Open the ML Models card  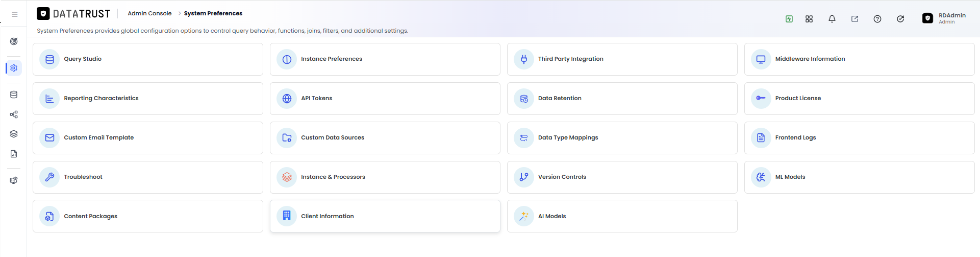pos(860,177)
